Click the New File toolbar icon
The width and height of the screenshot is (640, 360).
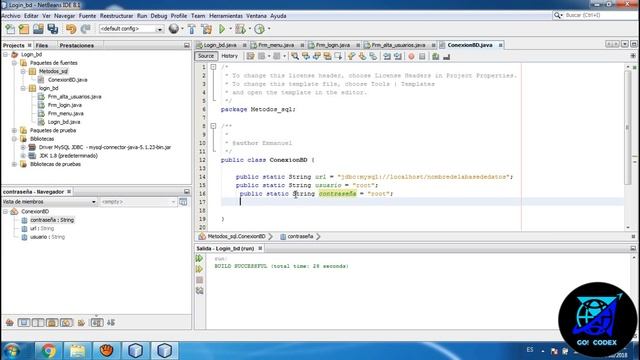(x=10, y=29)
